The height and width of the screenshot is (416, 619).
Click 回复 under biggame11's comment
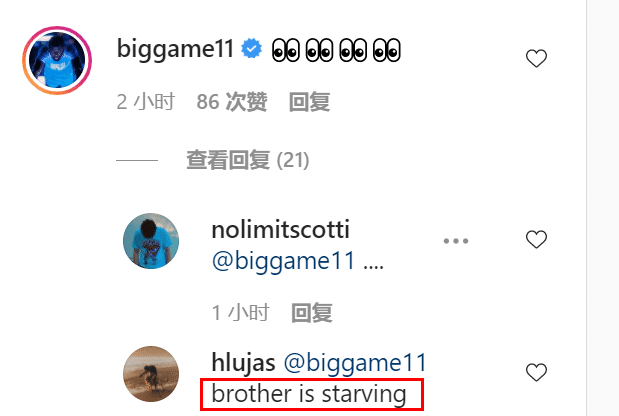pyautogui.click(x=310, y=102)
